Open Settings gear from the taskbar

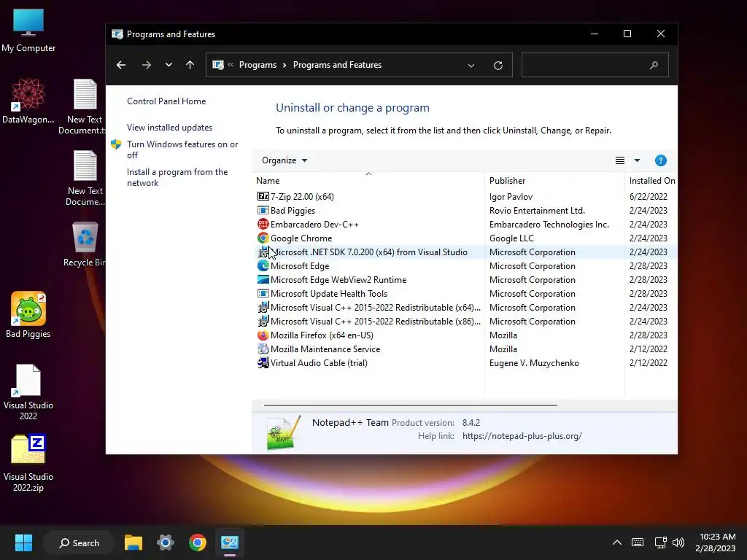coord(166,542)
